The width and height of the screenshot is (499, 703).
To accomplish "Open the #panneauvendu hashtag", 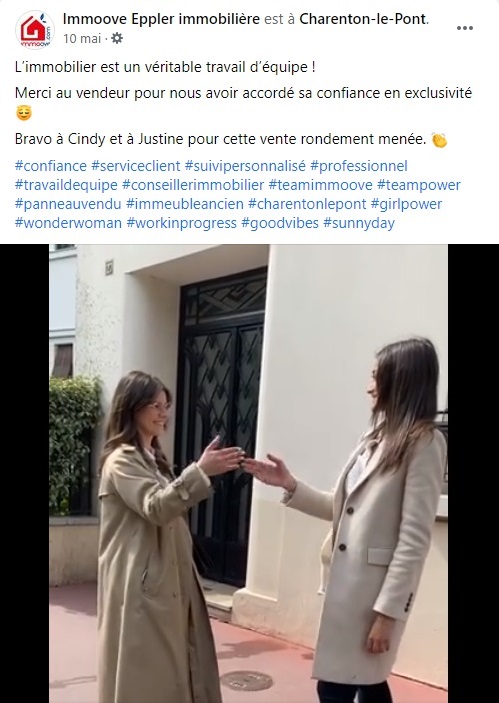I will click(x=68, y=204).
